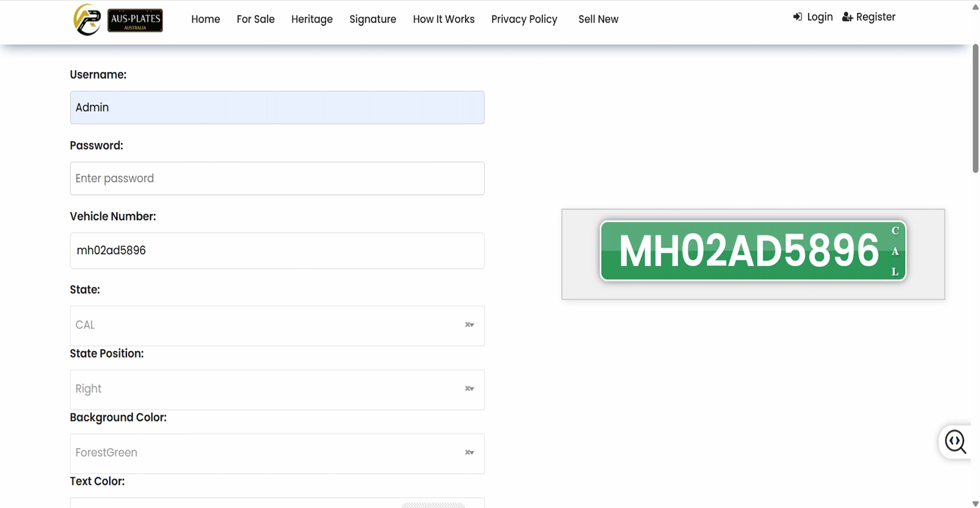Click the page vertical scrollbar thumb
This screenshot has height=508, width=980.
pyautogui.click(x=975, y=108)
